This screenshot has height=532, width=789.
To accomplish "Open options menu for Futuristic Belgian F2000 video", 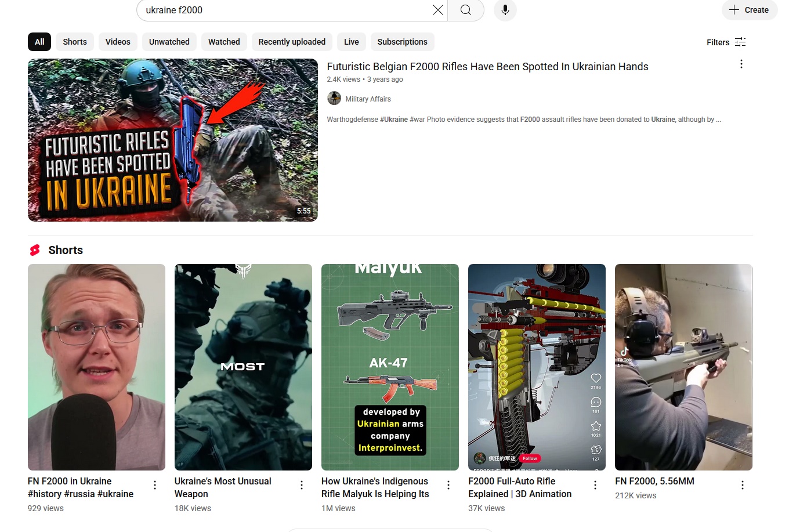I will (x=741, y=64).
